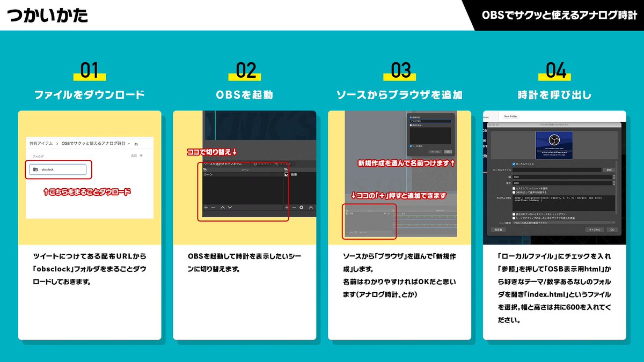Enable 表示されていないときにソースをシャットダウン checkbox
The height and width of the screenshot is (362, 644).
(514, 214)
